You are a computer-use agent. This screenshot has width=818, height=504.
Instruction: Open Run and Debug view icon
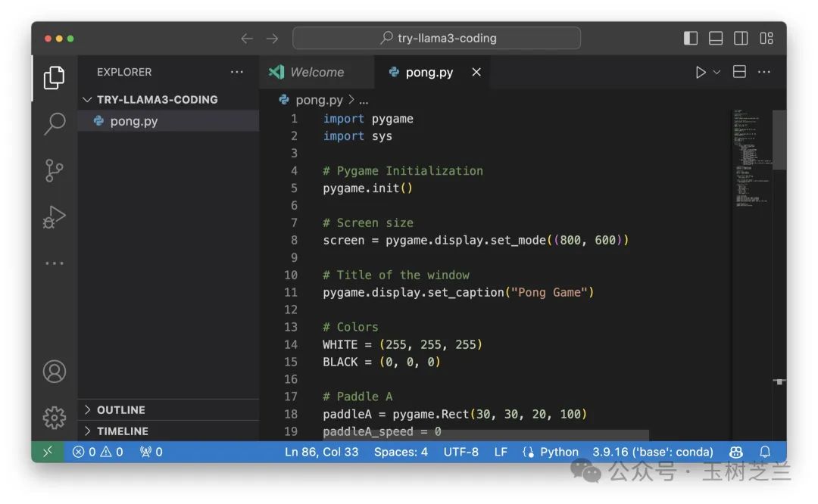click(x=55, y=217)
